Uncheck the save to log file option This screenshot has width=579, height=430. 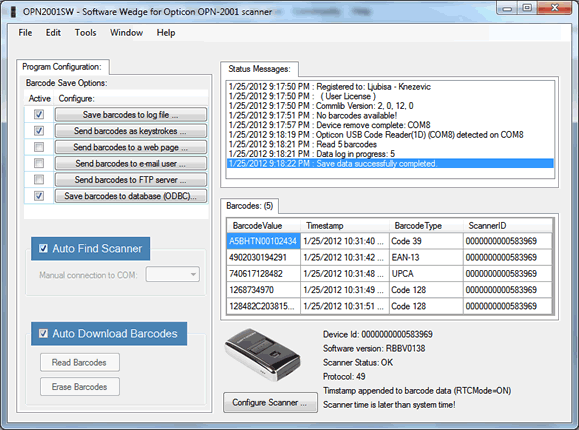(x=39, y=115)
